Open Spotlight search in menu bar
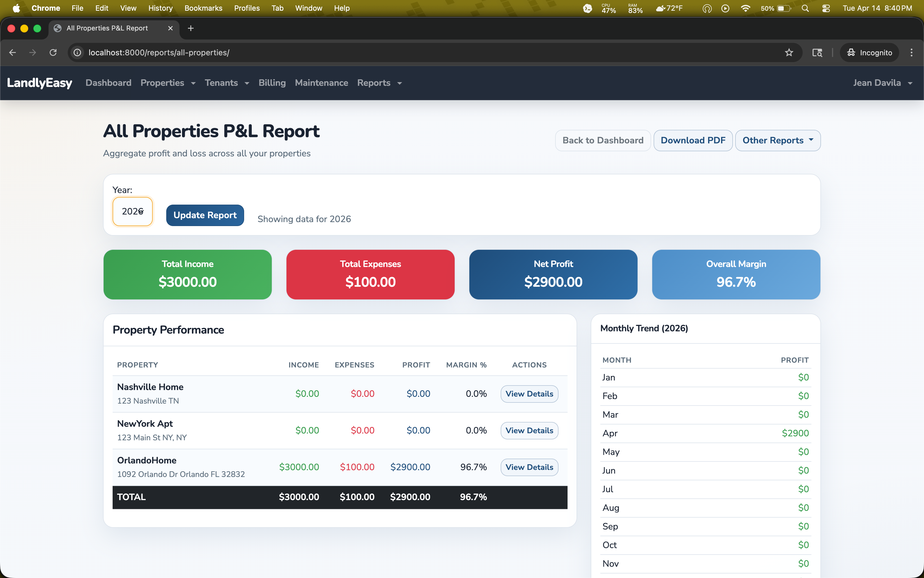Image resolution: width=924 pixels, height=578 pixels. click(805, 8)
